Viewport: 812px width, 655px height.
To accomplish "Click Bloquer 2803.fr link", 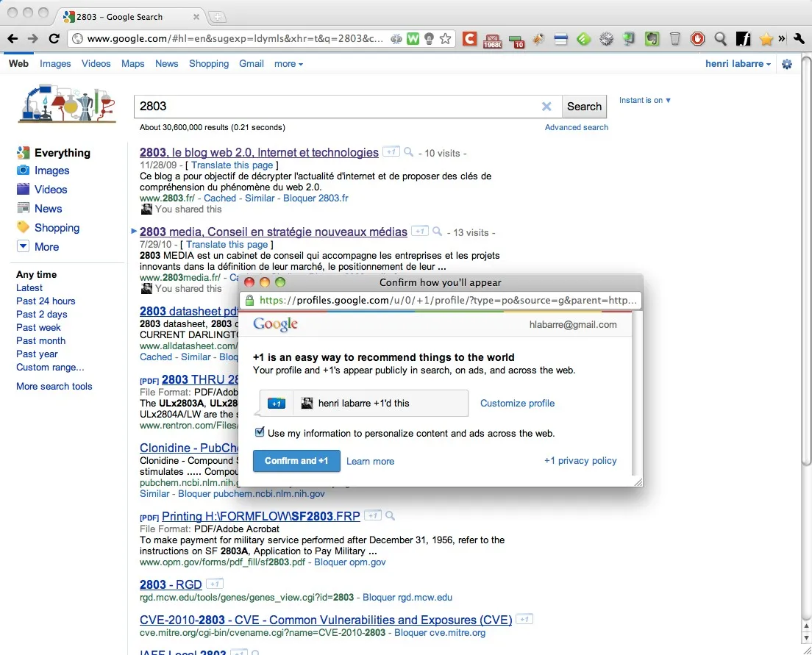I will click(316, 198).
